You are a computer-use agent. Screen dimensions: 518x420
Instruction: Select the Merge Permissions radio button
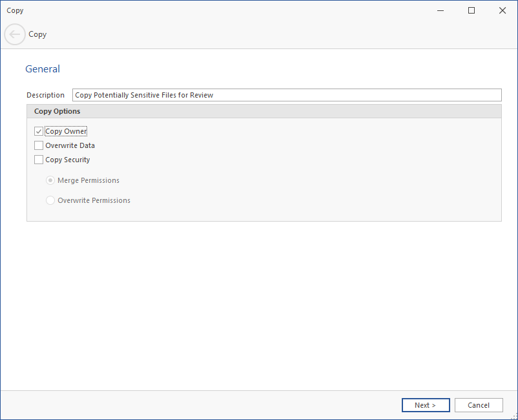point(50,181)
